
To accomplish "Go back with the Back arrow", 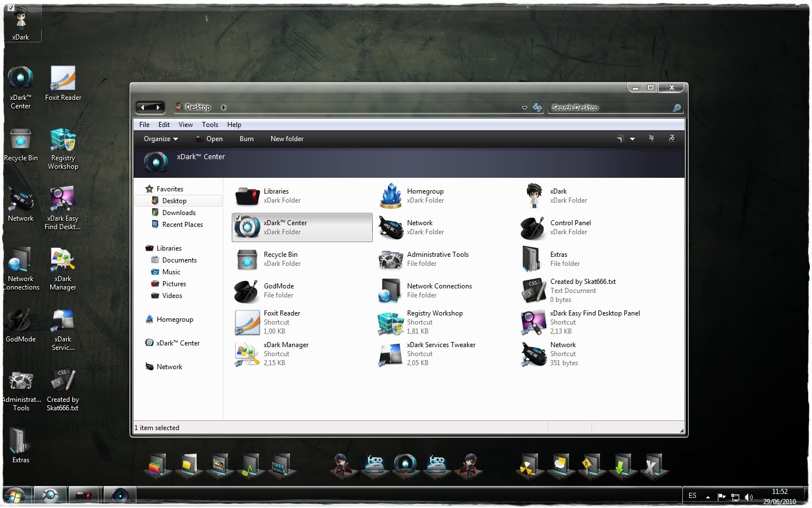I will pyautogui.click(x=143, y=107).
